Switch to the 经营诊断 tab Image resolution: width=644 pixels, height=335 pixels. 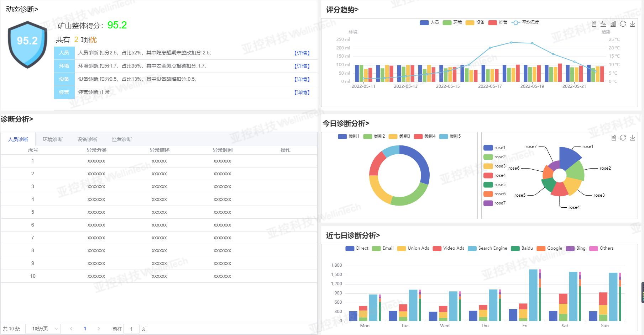[x=122, y=139]
